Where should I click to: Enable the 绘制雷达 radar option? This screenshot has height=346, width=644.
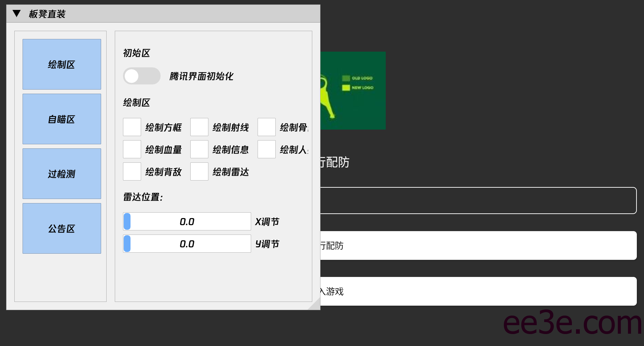(x=199, y=172)
